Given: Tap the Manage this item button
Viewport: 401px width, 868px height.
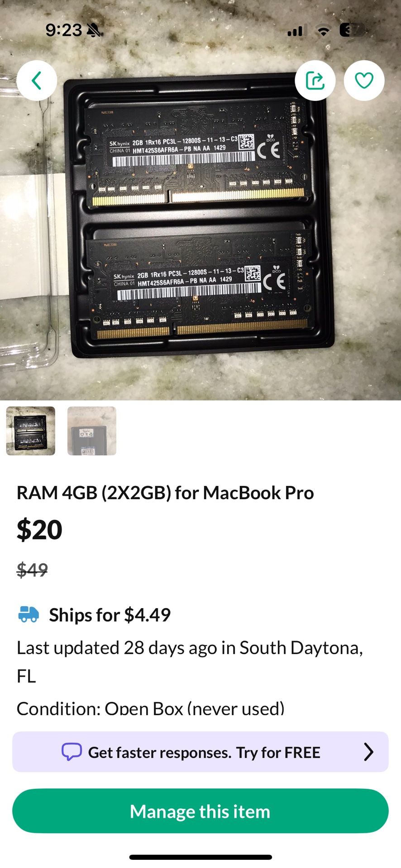Looking at the screenshot, I should click(200, 811).
